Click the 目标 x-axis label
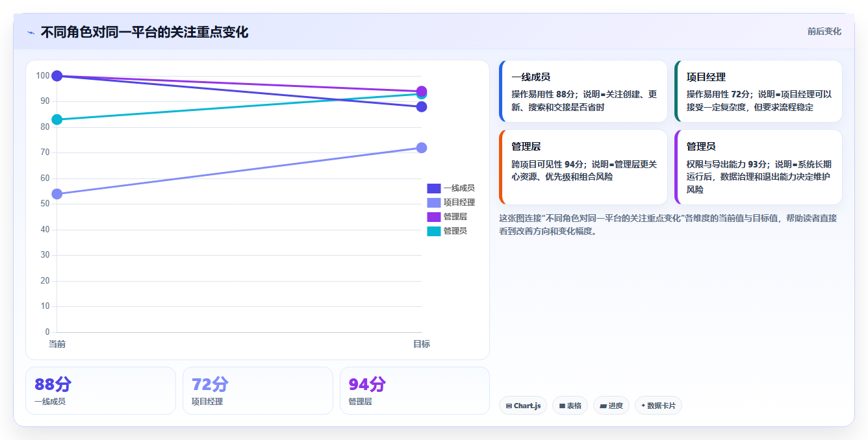Screen dimensions: 868x440 pos(422,344)
